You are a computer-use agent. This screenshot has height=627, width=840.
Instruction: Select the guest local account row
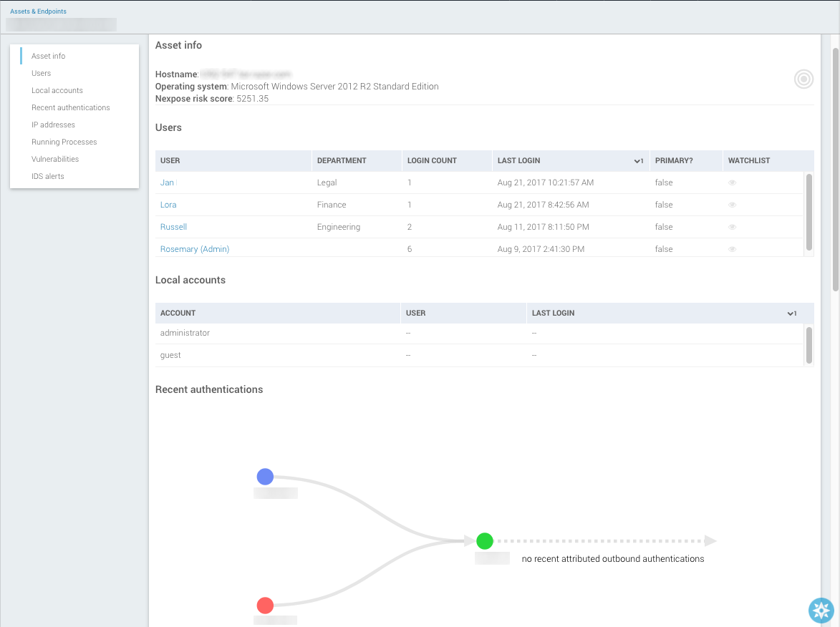tap(480, 356)
